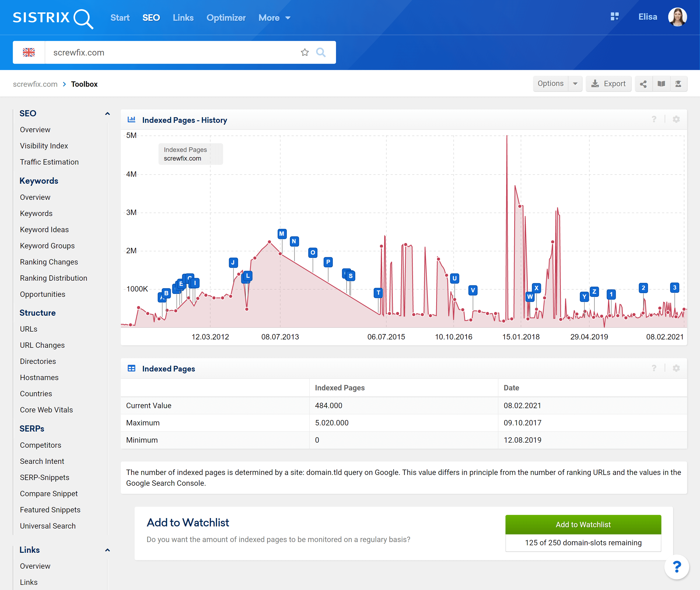Open Core Web Vitals page

(46, 410)
